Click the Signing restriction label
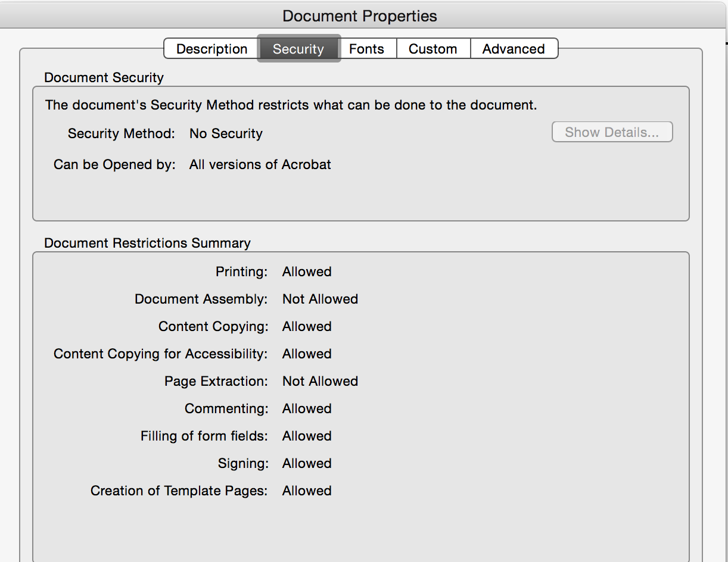 coord(243,463)
